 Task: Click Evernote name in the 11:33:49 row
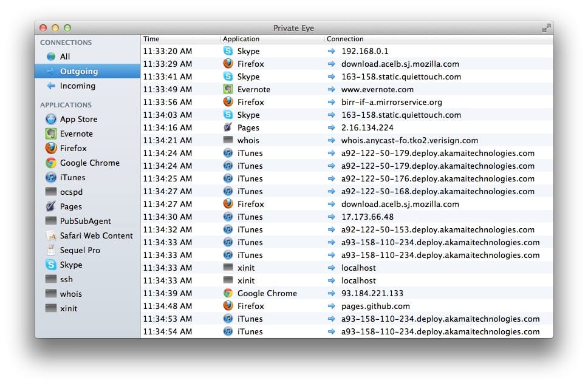(253, 89)
